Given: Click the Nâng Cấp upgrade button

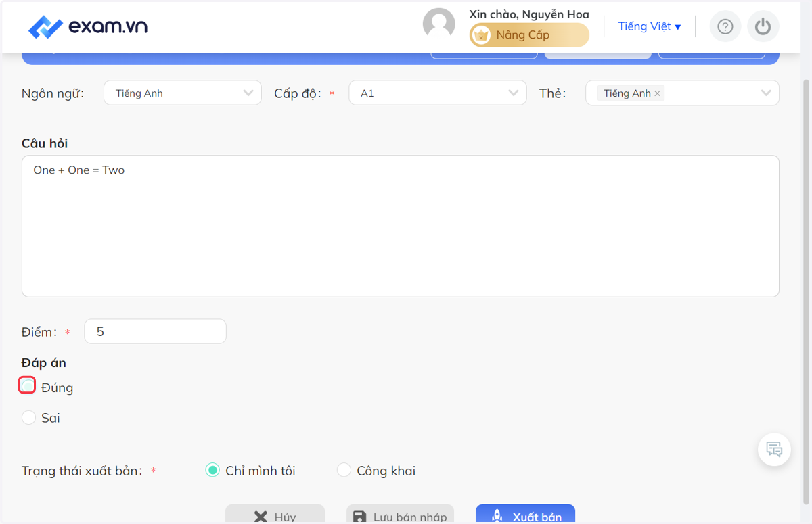Looking at the screenshot, I should click(x=529, y=35).
